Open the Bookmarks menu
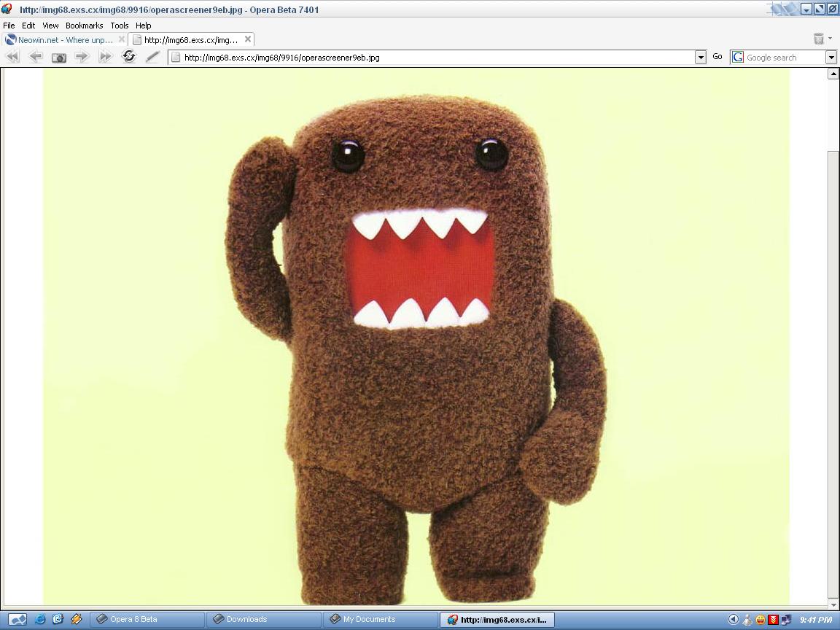840x630 pixels. coord(84,25)
